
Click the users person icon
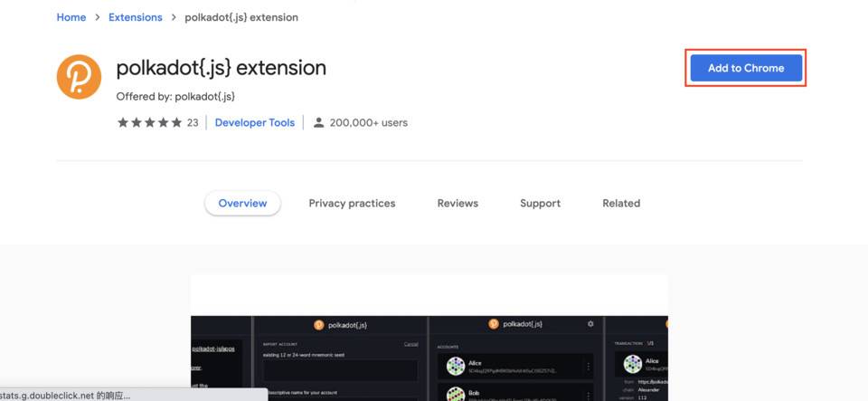[x=318, y=122]
